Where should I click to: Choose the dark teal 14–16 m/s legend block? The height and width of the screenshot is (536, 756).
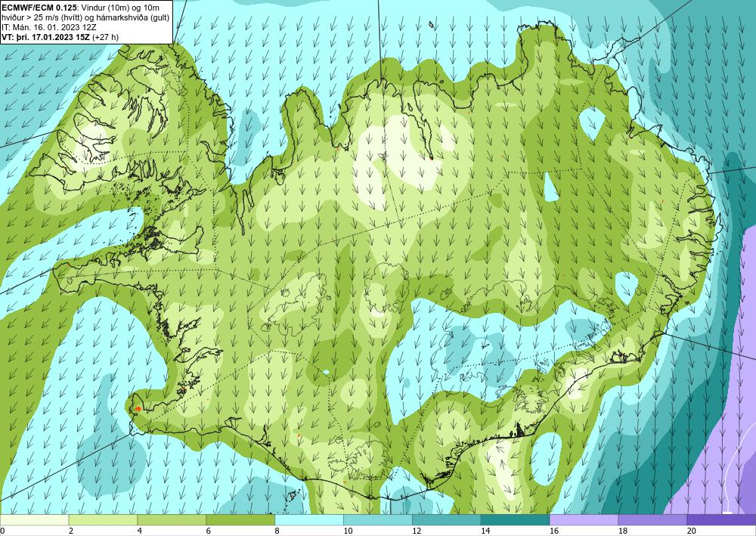click(x=515, y=520)
